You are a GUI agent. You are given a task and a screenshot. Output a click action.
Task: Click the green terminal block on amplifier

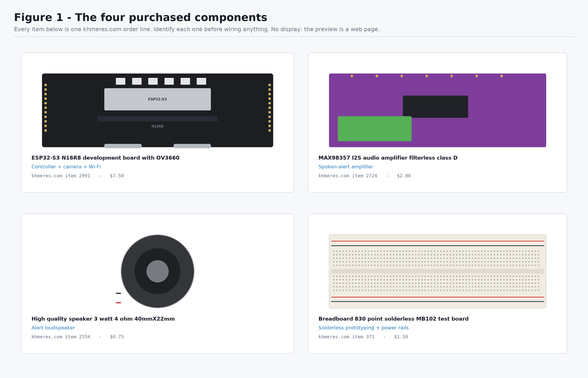point(374,129)
